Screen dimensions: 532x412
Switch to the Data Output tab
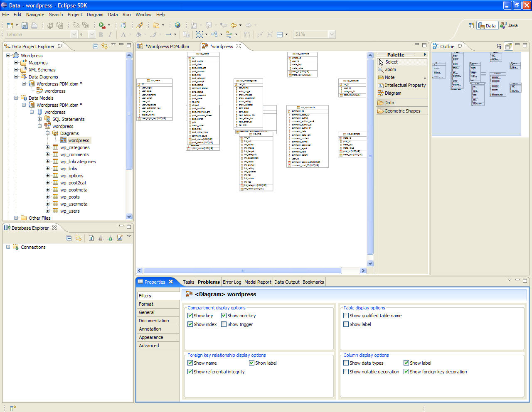click(287, 282)
